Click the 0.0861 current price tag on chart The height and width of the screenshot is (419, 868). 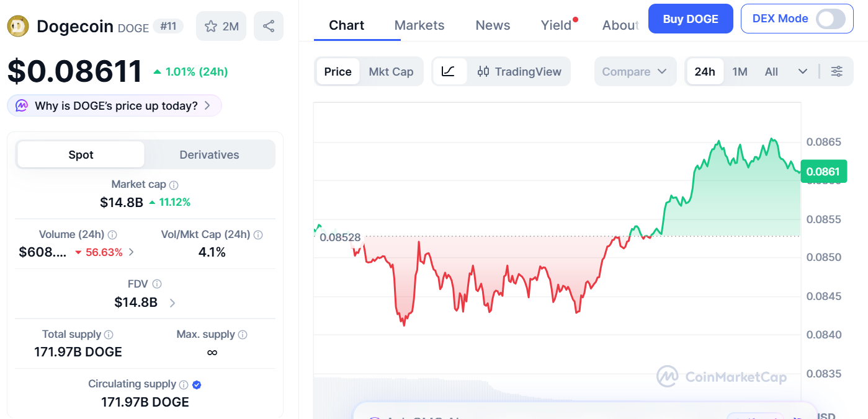click(x=823, y=172)
